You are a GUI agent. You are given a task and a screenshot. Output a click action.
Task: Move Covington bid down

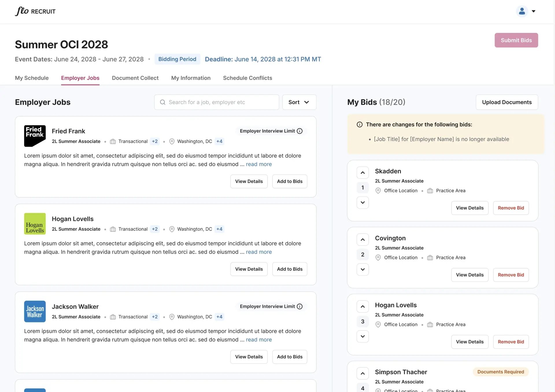362,269
